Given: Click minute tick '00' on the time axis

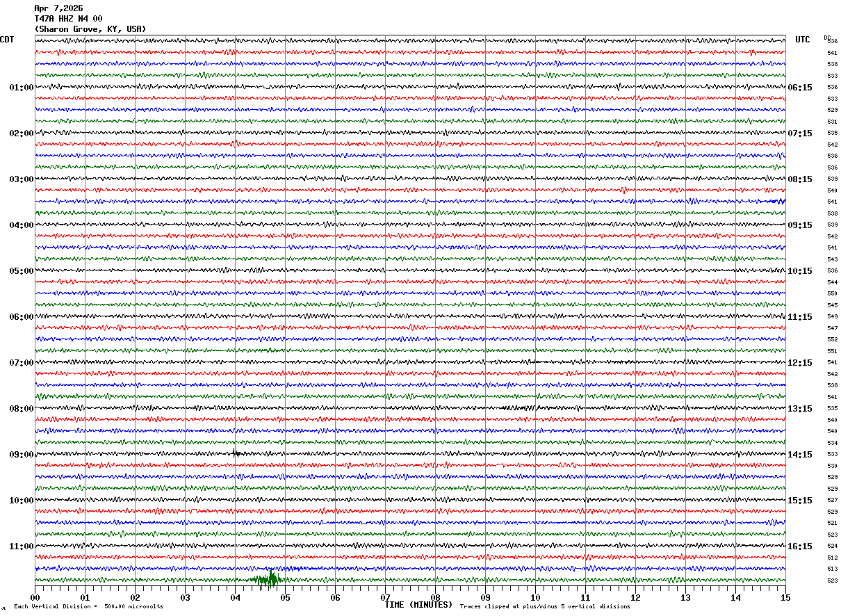Looking at the screenshot, I should (35, 597).
